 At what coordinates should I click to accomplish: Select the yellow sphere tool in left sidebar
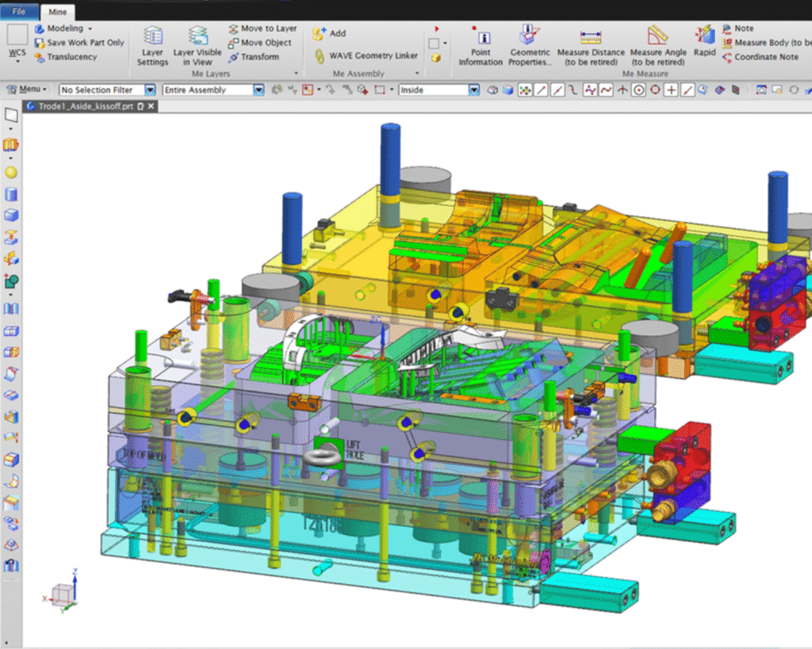pyautogui.click(x=11, y=172)
